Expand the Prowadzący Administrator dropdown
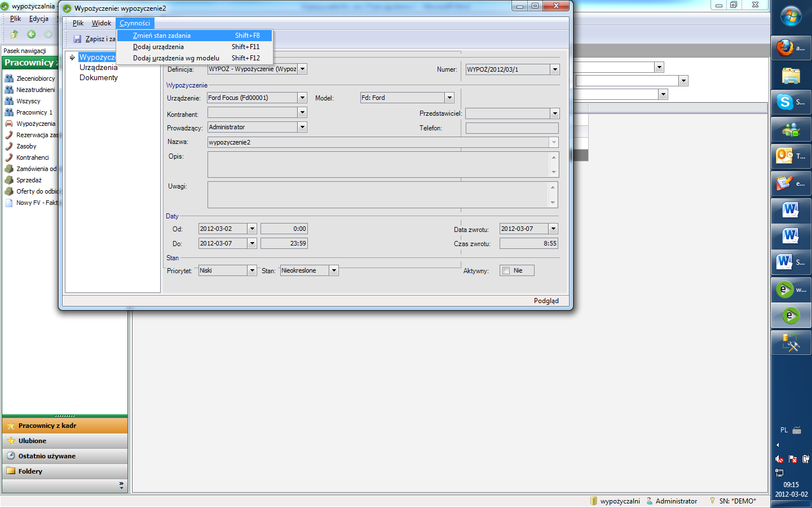812x508 pixels. coord(302,127)
